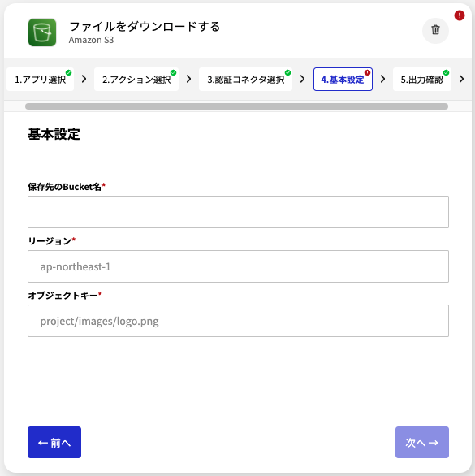Click the horizontal steps scrollbar
The width and height of the screenshot is (475, 476).
pyautogui.click(x=237, y=106)
